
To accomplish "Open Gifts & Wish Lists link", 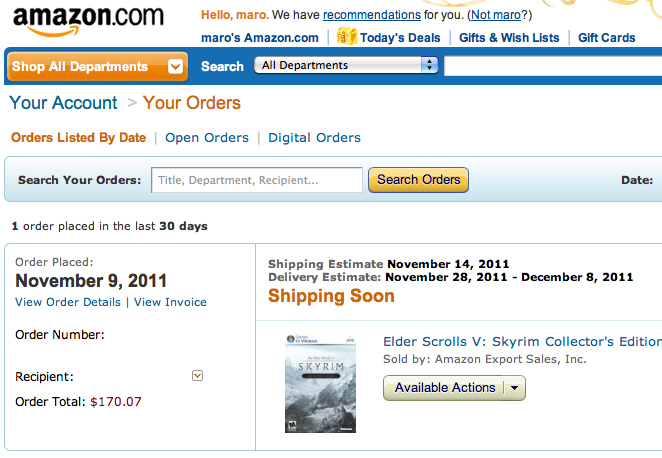I will (x=509, y=38).
